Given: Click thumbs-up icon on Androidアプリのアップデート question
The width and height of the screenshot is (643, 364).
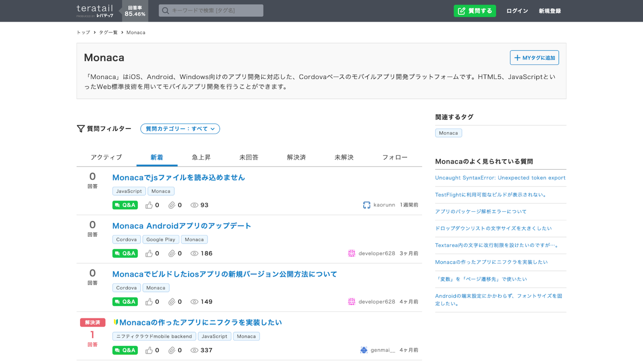Looking at the screenshot, I should pyautogui.click(x=149, y=254).
